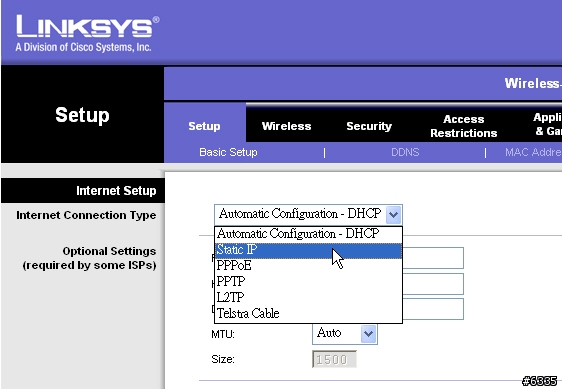
Task: Click the disabled Size field showing 1500
Action: click(334, 359)
